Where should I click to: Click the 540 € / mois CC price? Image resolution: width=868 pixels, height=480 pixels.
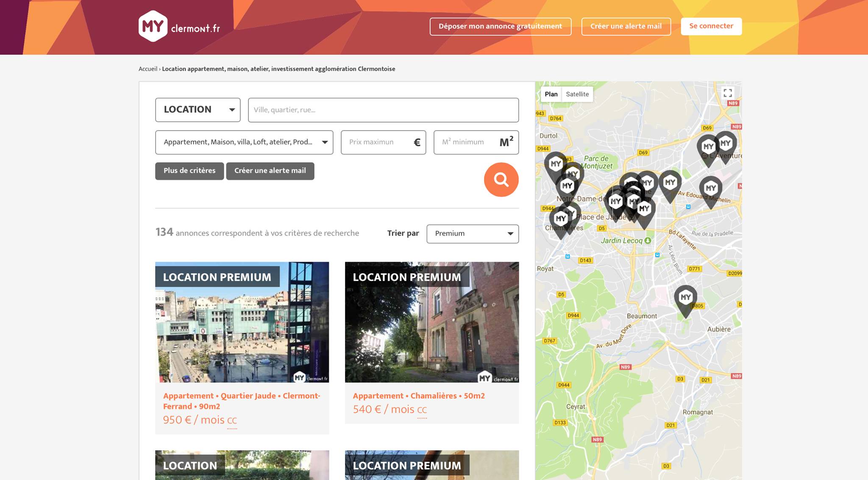pyautogui.click(x=390, y=409)
